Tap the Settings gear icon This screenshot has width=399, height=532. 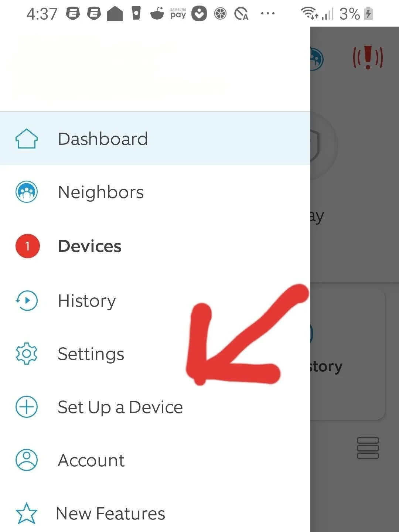pyautogui.click(x=27, y=354)
